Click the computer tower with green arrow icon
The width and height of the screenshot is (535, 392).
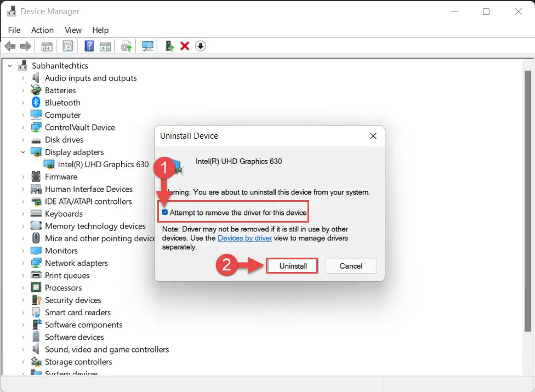tap(169, 46)
